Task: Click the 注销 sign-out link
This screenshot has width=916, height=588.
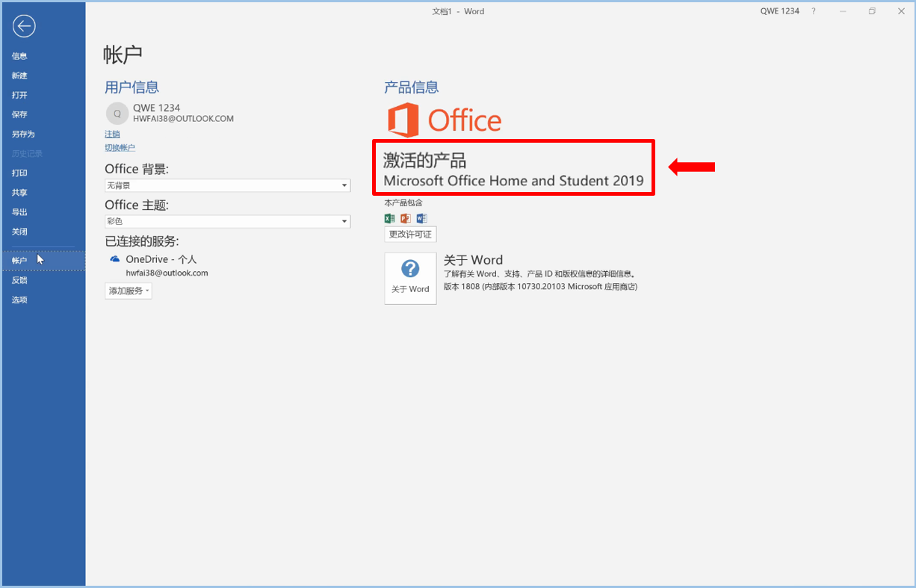Action: click(x=112, y=134)
